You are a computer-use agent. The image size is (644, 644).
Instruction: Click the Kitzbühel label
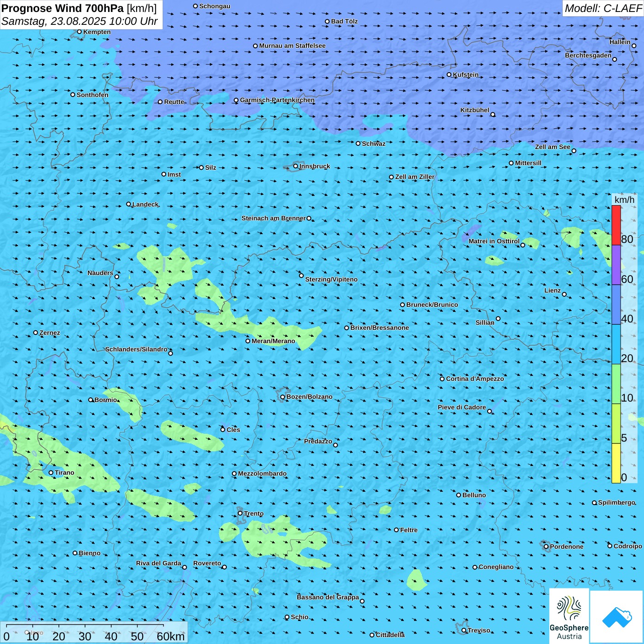(475, 110)
